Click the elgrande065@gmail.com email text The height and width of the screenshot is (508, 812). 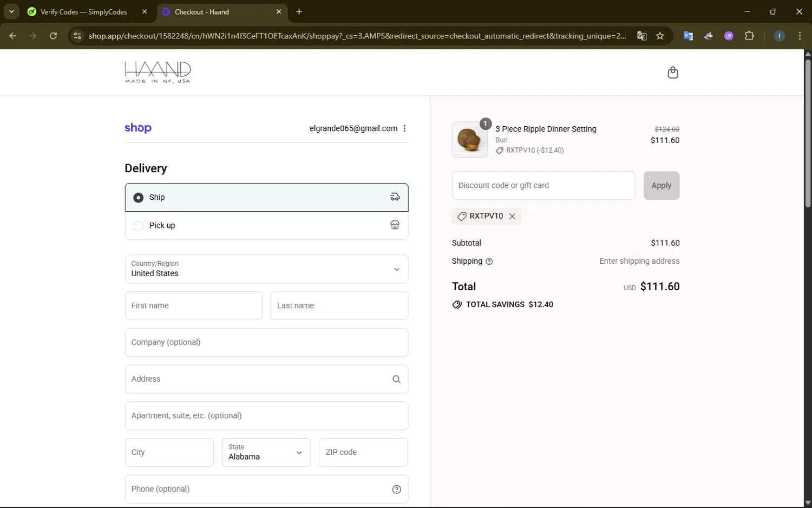coord(353,128)
